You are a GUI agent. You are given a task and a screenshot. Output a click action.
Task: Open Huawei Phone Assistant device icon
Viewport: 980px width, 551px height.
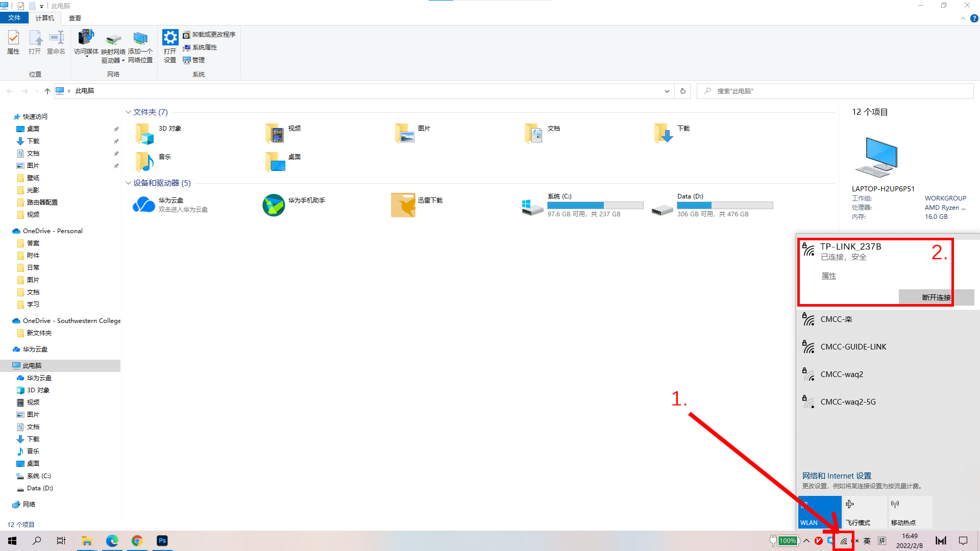click(x=274, y=205)
